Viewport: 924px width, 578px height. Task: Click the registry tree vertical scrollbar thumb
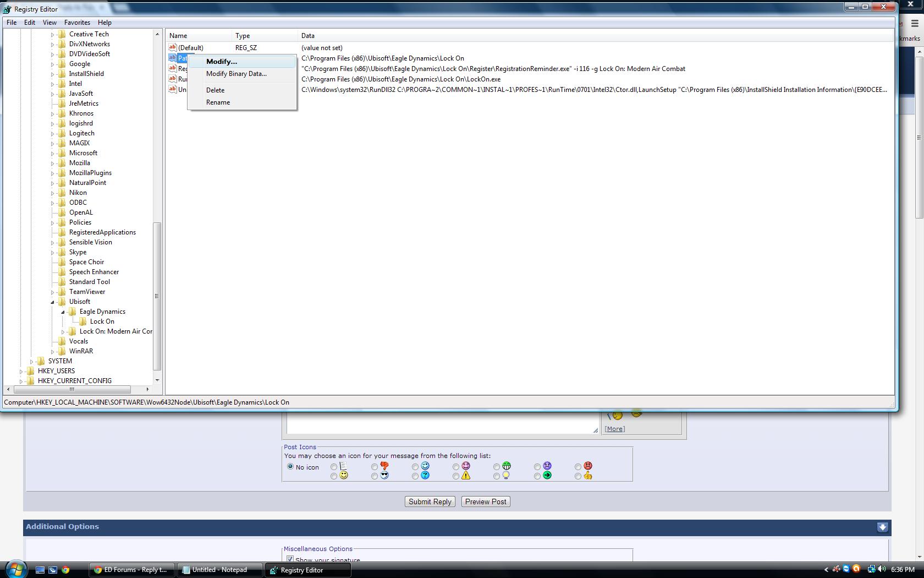[157, 296]
